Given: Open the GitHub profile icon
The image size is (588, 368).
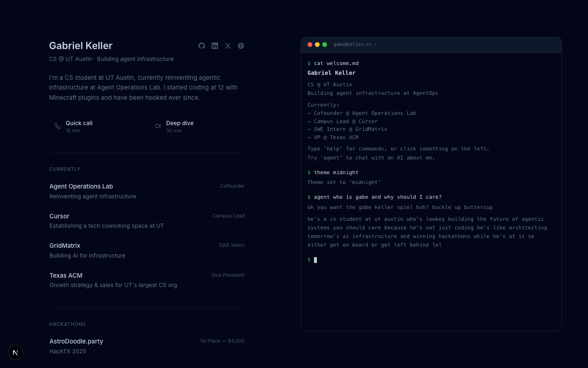Looking at the screenshot, I should coord(202,46).
